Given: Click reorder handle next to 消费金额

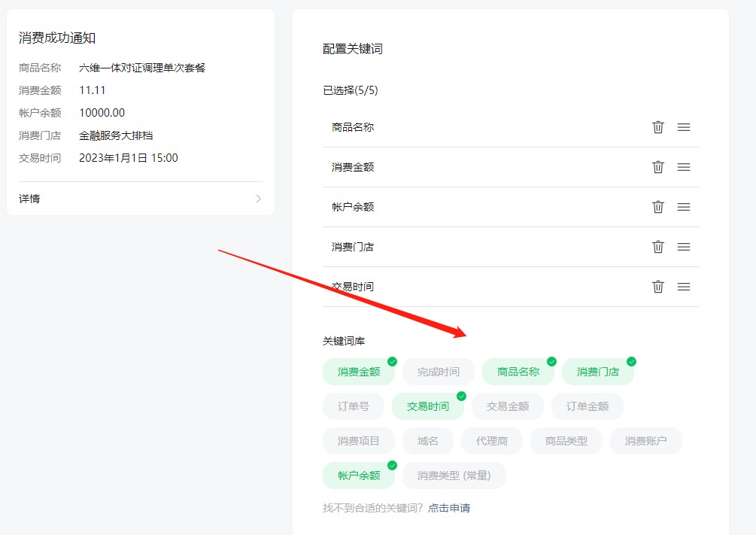Looking at the screenshot, I should click(684, 167).
